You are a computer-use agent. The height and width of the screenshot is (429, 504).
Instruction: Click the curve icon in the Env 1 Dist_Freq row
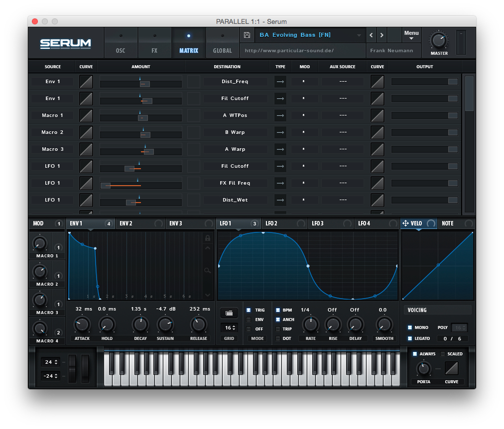click(86, 82)
